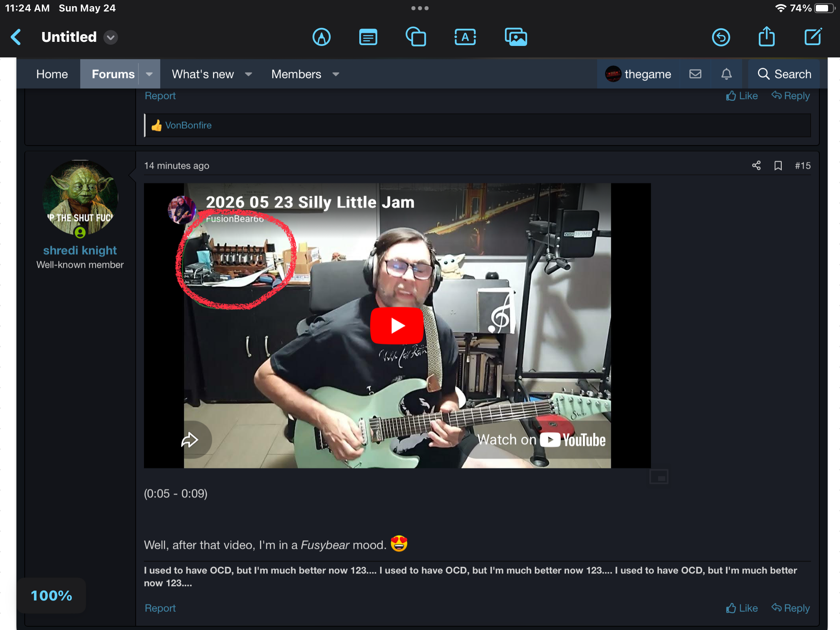Open the 2026 05 23 Silly Little Jam title
This screenshot has width=840, height=630.
coord(310,202)
